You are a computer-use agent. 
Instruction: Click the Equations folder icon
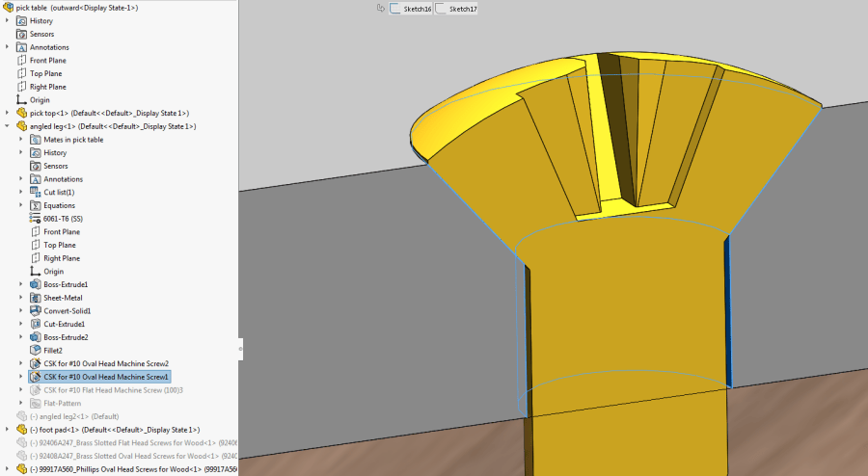[x=36, y=205]
